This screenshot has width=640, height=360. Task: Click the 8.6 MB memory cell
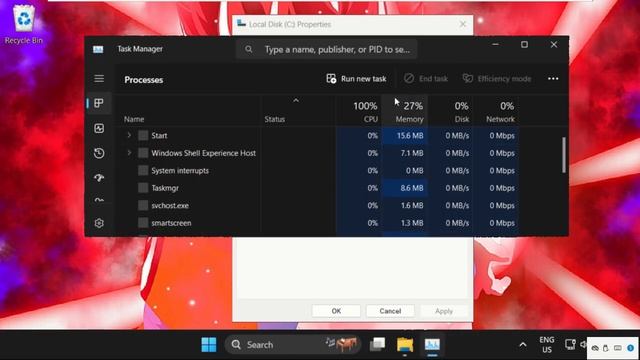pyautogui.click(x=404, y=188)
